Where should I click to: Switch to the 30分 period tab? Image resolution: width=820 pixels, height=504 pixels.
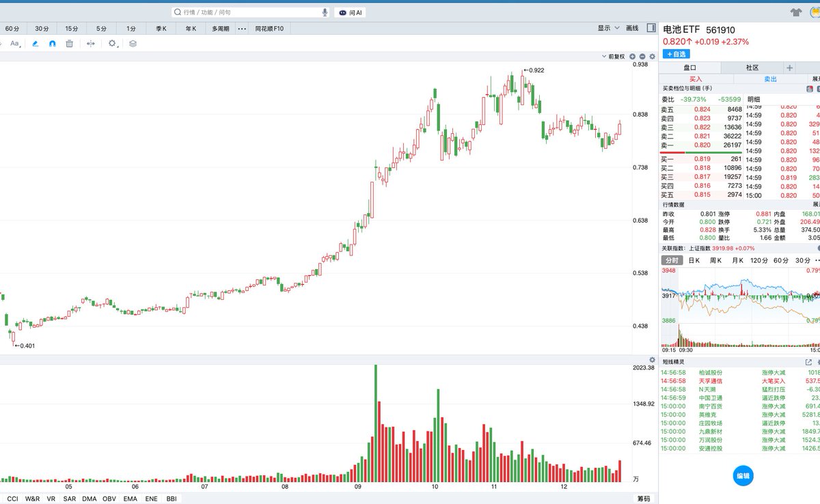tap(42, 28)
